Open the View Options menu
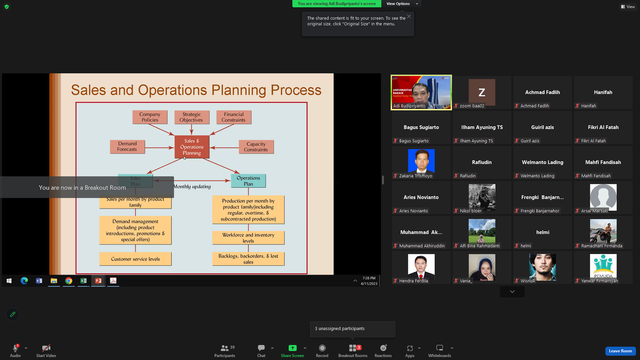The height and width of the screenshot is (360, 640). tap(402, 4)
